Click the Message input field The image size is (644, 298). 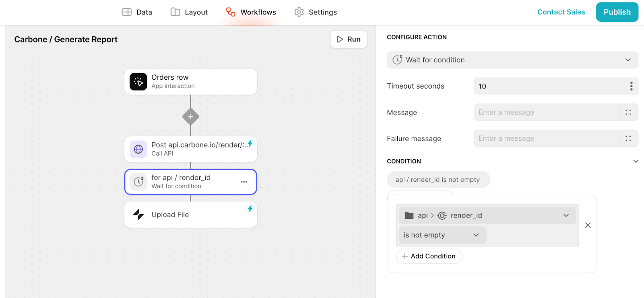pyautogui.click(x=546, y=112)
